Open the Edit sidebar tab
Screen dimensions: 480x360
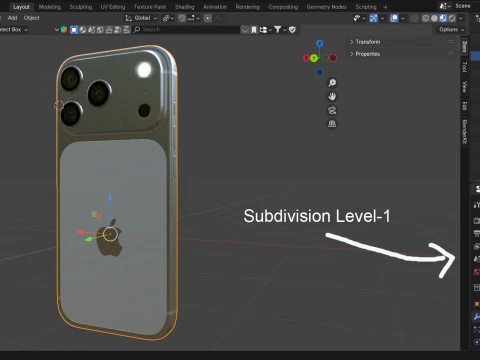click(464, 106)
